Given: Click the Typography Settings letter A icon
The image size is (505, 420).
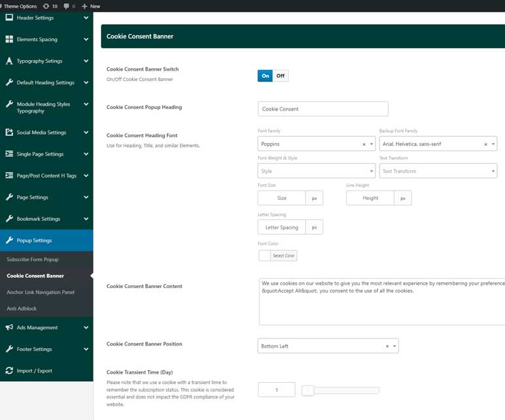Looking at the screenshot, I should tap(9, 61).
